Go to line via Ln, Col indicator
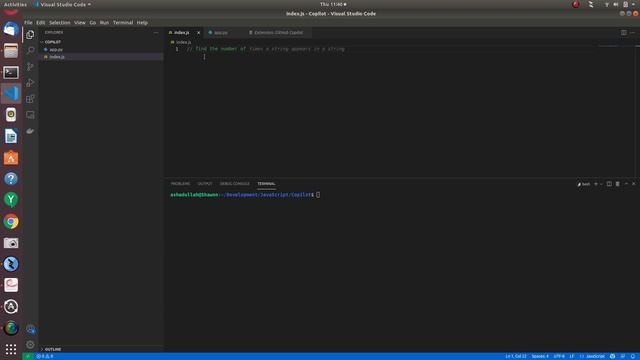640x360 pixels. pos(516,356)
